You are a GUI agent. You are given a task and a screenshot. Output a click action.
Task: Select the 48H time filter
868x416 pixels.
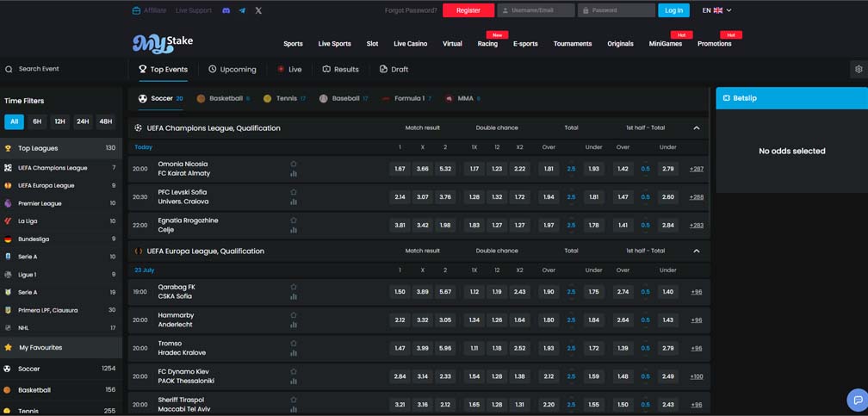coord(105,121)
